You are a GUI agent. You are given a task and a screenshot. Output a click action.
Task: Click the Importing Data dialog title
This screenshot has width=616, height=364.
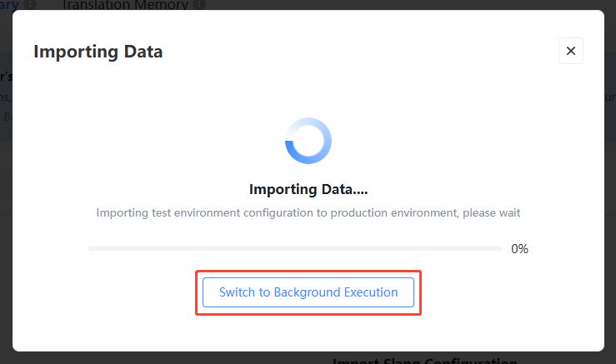point(98,52)
